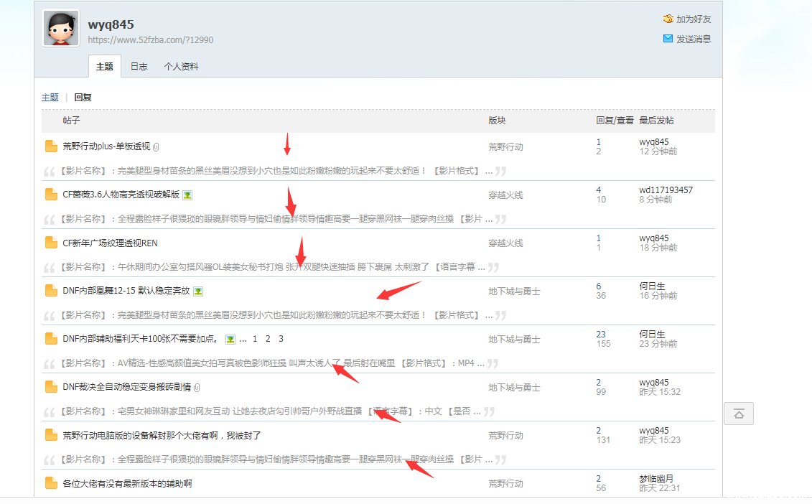Click the 昨天 15:23 timestamp
Image resolution: width=812 pixels, height=504 pixels.
[x=660, y=440]
